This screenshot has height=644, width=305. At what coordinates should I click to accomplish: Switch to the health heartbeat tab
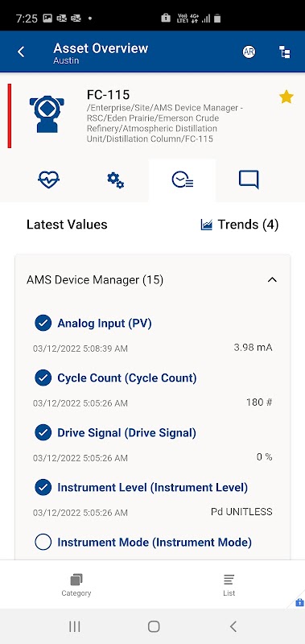(x=49, y=180)
